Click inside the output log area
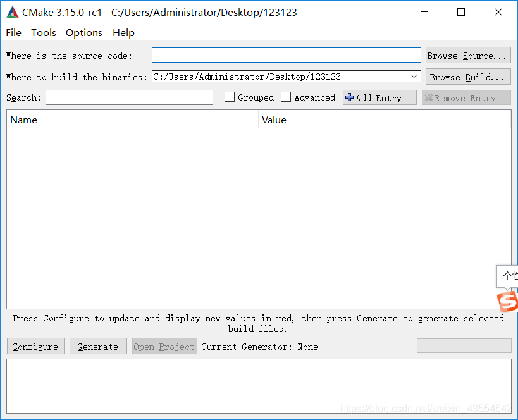 coord(259,386)
